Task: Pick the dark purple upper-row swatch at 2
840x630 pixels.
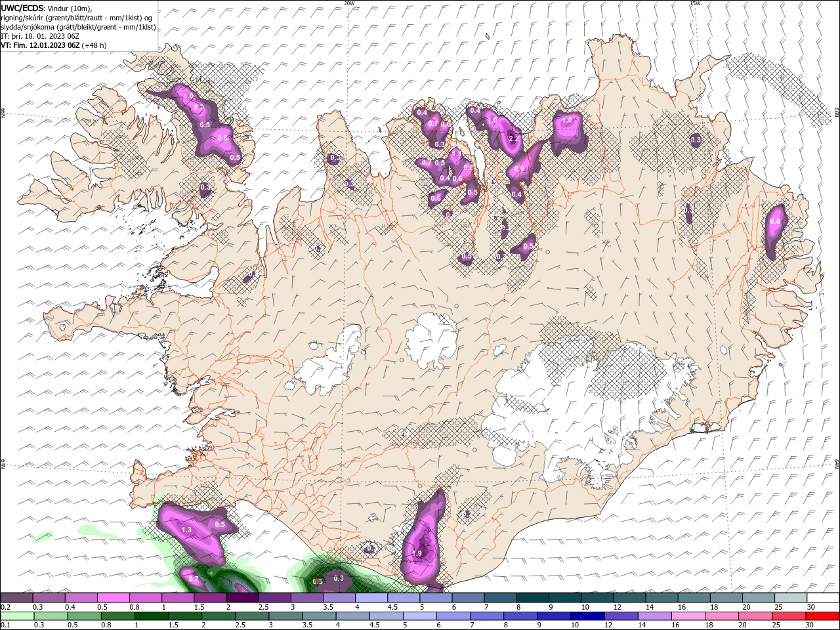Action: [241, 598]
